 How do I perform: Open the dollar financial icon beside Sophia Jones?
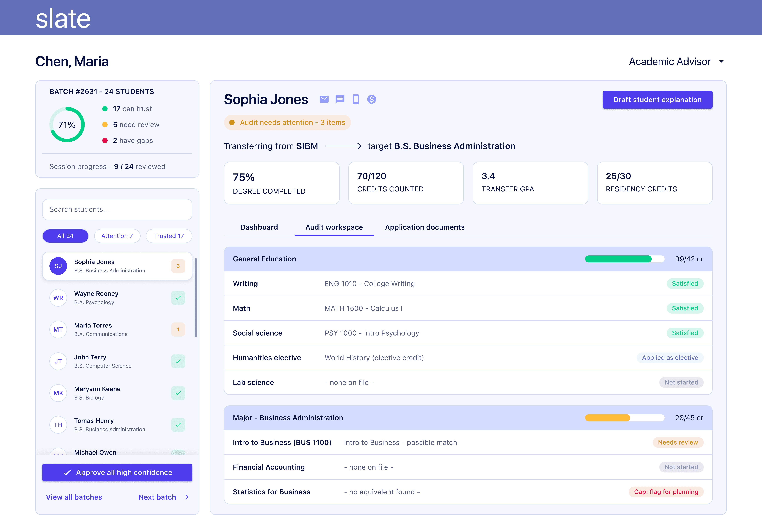click(372, 99)
